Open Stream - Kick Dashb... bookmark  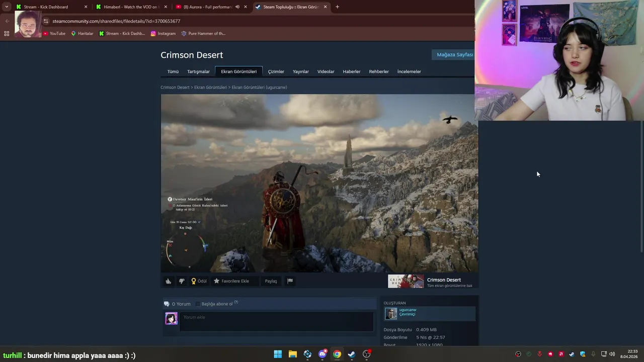coord(122,34)
